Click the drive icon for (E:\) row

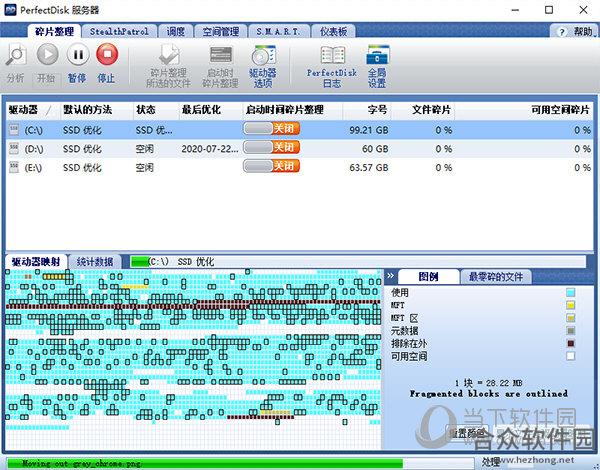14,167
